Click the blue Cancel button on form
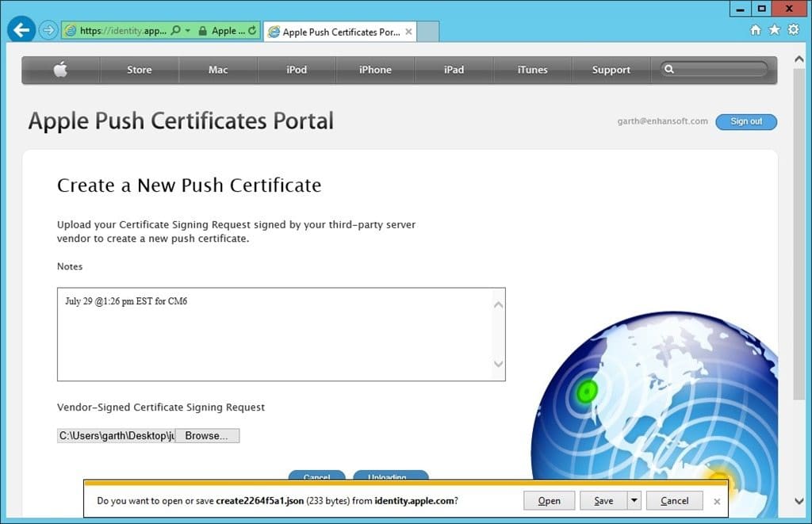 pos(317,476)
